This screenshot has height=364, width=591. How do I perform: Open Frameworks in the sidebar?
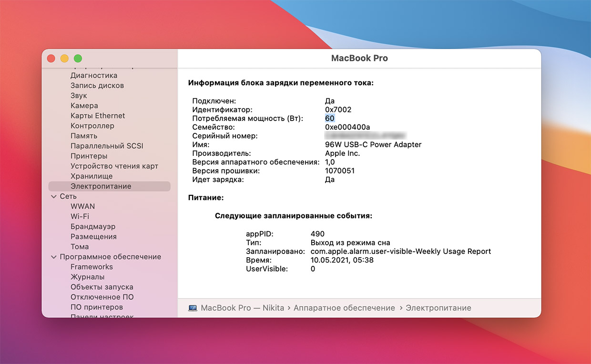[x=92, y=267]
